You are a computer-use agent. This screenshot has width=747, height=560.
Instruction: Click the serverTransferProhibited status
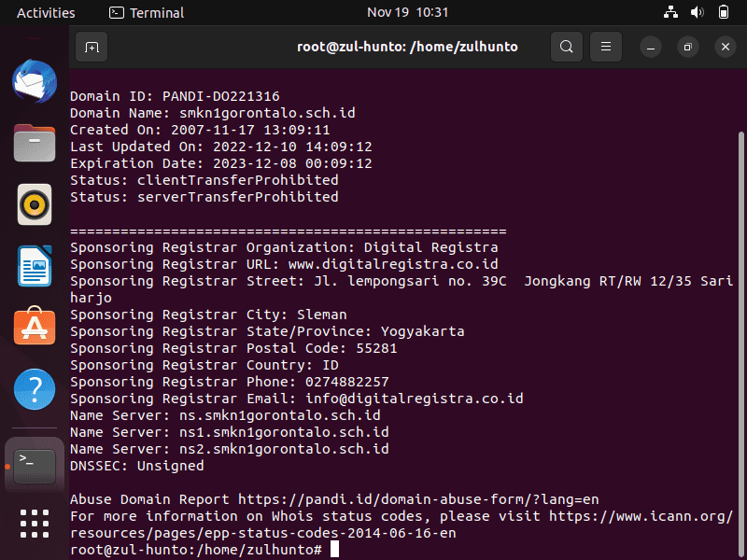point(238,197)
